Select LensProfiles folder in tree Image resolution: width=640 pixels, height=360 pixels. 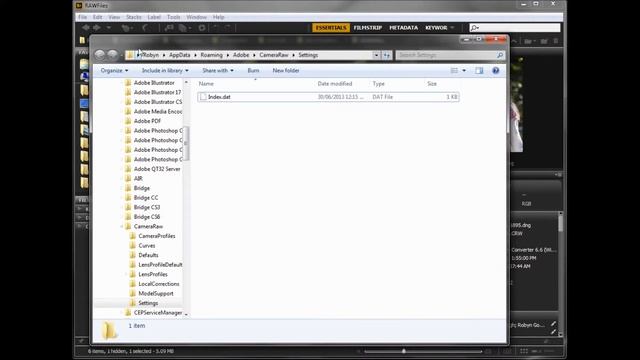coord(153,274)
